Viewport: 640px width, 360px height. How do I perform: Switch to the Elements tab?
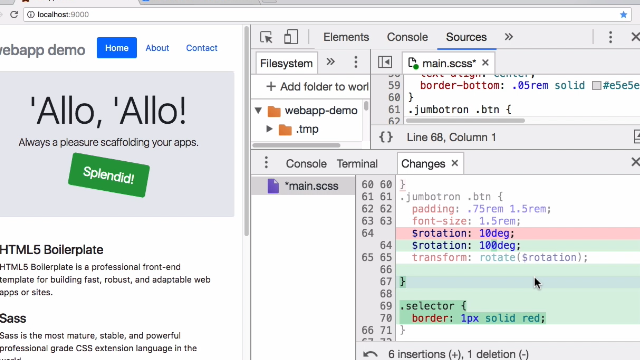(346, 37)
